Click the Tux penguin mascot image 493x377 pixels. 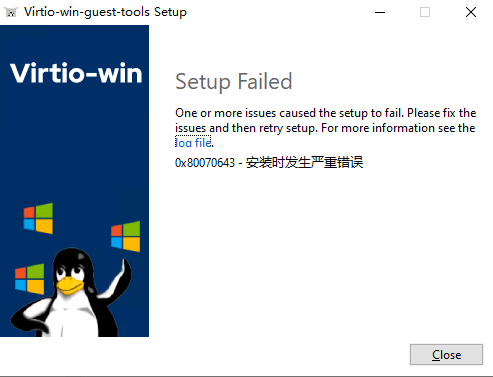pyautogui.click(x=72, y=293)
